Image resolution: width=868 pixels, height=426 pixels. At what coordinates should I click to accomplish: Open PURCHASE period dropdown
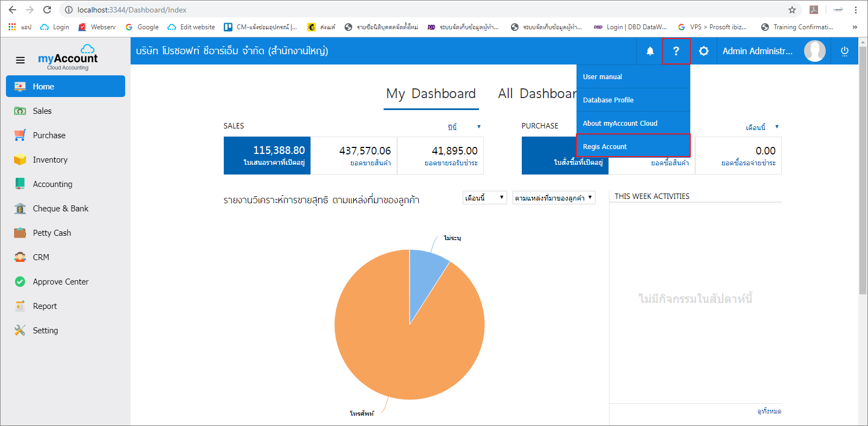click(762, 127)
